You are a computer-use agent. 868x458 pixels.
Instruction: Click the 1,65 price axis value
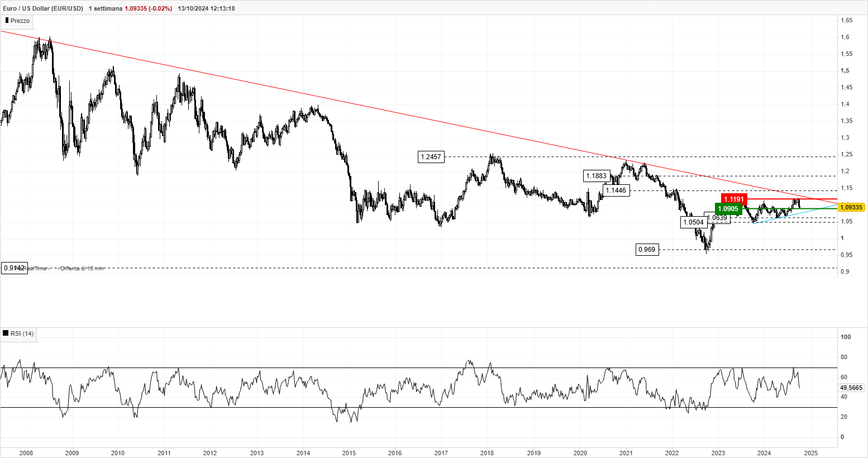pyautogui.click(x=846, y=21)
